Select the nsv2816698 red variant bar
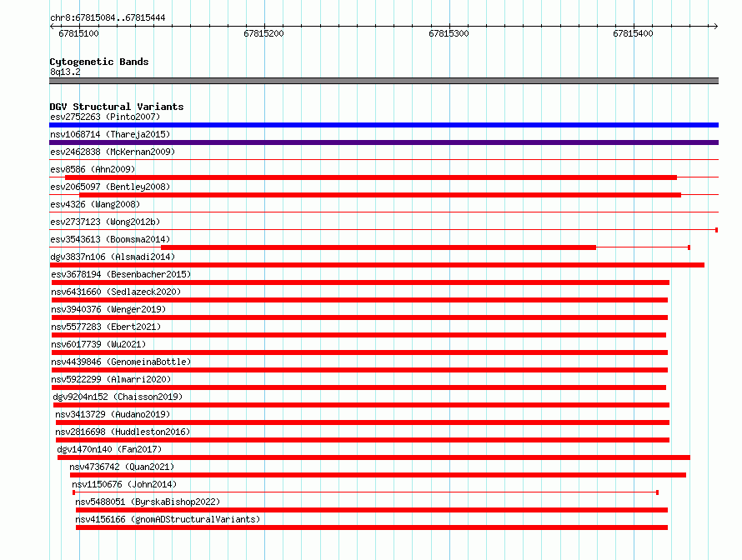The height and width of the screenshot is (560, 742). point(363,440)
